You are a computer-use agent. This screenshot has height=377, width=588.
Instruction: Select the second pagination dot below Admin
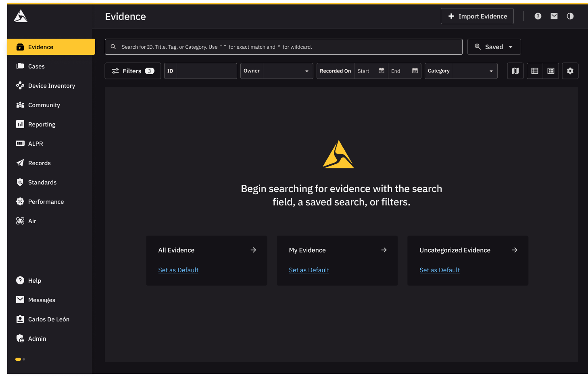coord(23,359)
